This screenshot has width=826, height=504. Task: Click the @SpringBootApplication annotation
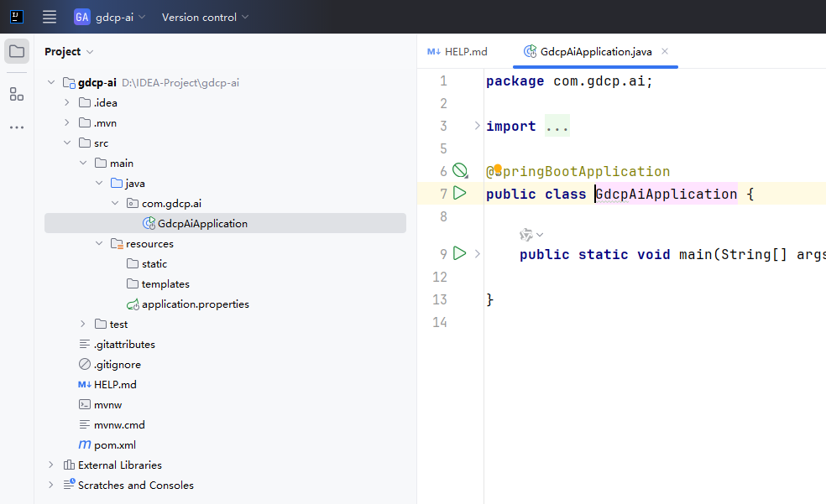(x=578, y=172)
